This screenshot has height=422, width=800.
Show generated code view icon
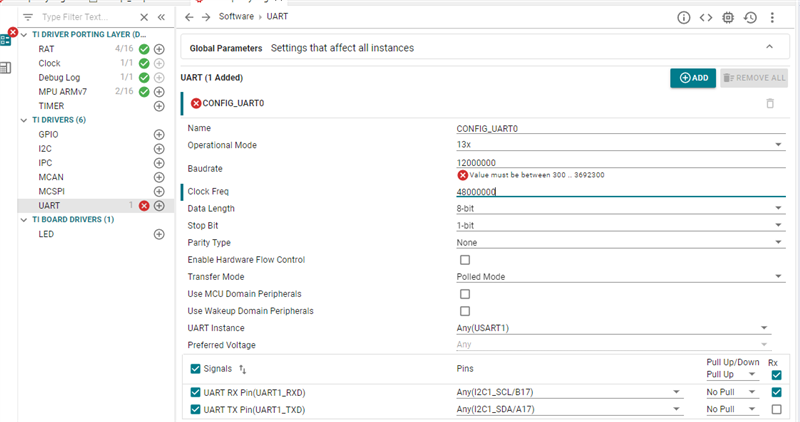pos(706,18)
